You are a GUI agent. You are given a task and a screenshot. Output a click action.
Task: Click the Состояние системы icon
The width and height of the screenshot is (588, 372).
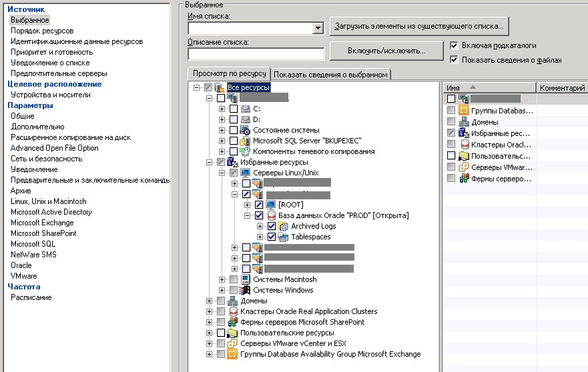[x=245, y=131]
